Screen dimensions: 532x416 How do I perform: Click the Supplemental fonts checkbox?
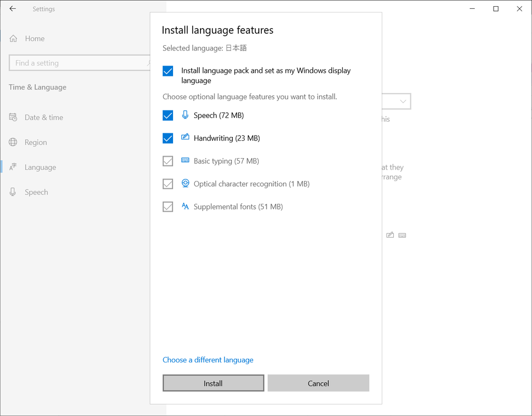(x=168, y=206)
